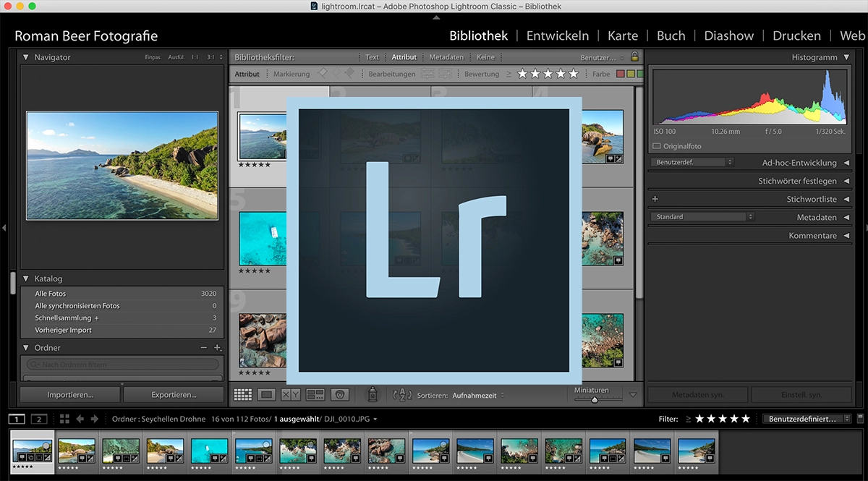The width and height of the screenshot is (868, 481).
Task: Filter by rejected photos under Markierung
Action: 349,74
